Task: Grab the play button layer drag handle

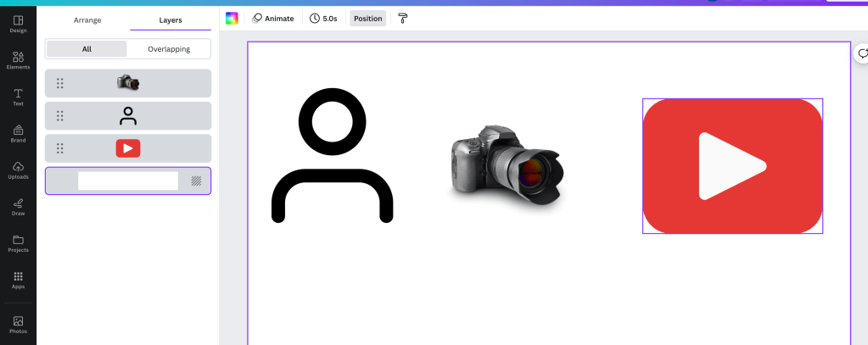Action: click(x=59, y=148)
